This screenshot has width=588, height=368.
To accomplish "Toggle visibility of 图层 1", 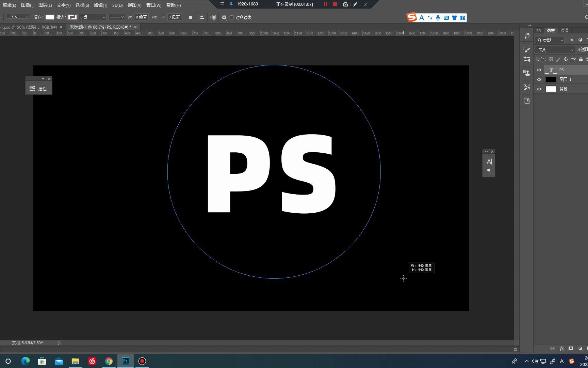I will [x=539, y=79].
